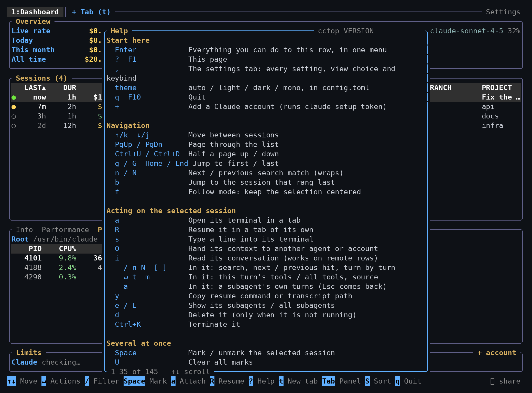Click the Tab Panel key hint
Image resolution: width=532 pixels, height=393 pixels.
[342, 381]
